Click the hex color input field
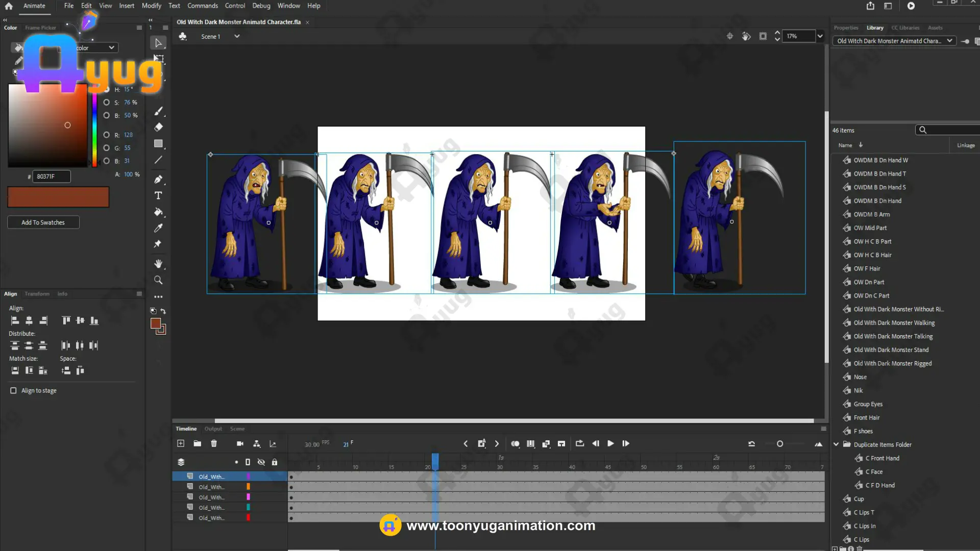The image size is (980, 551). point(51,177)
